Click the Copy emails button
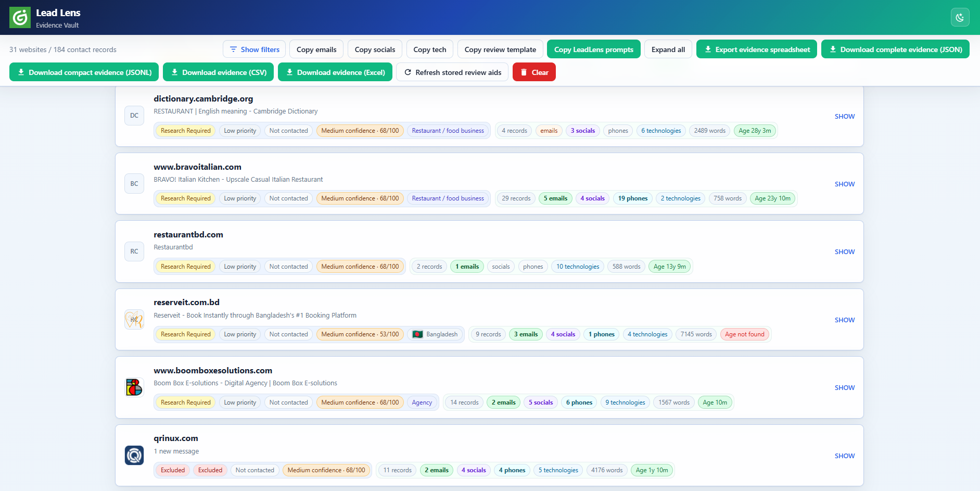 pyautogui.click(x=316, y=49)
